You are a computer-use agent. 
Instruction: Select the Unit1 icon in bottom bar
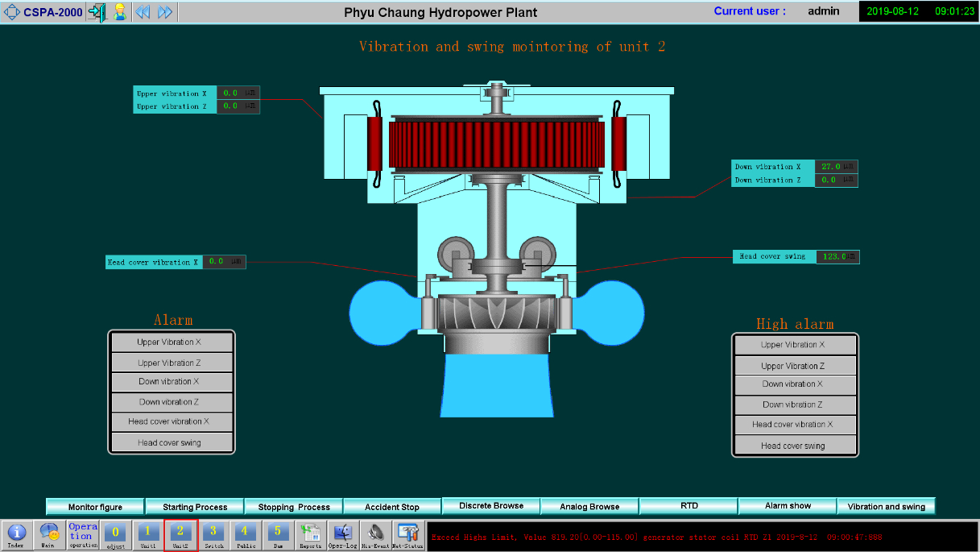coord(147,535)
